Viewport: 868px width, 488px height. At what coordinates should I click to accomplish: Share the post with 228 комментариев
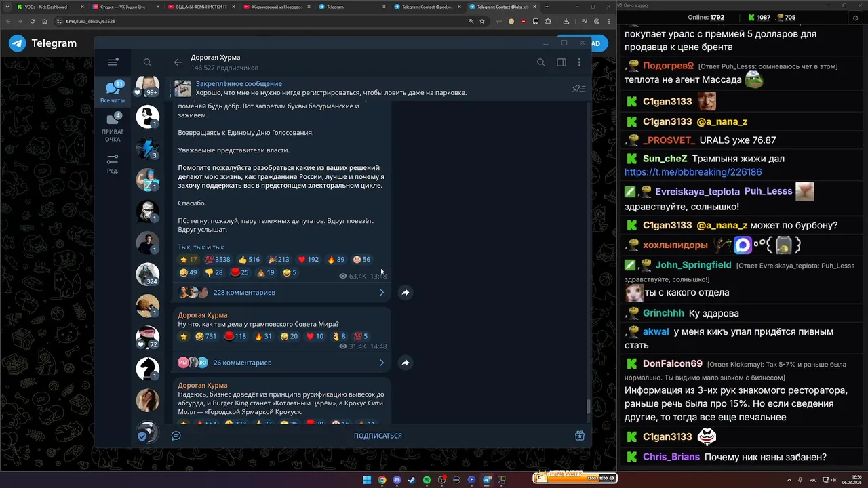pos(405,292)
